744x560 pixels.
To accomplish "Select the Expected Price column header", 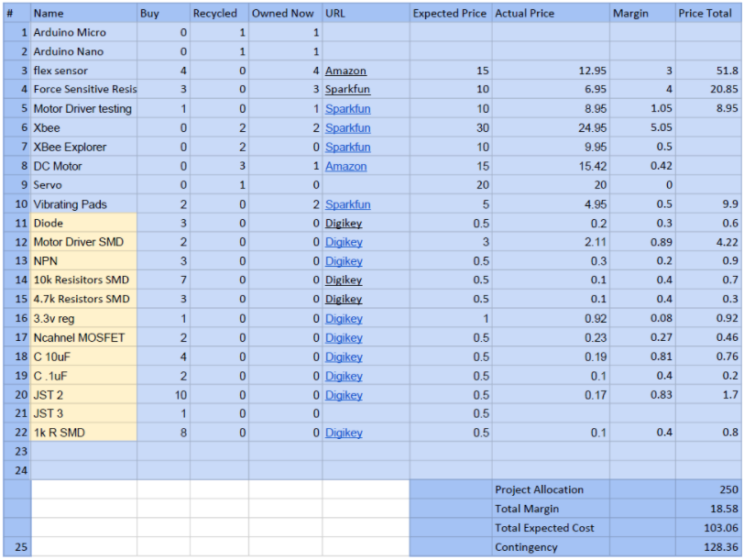I will pos(451,13).
